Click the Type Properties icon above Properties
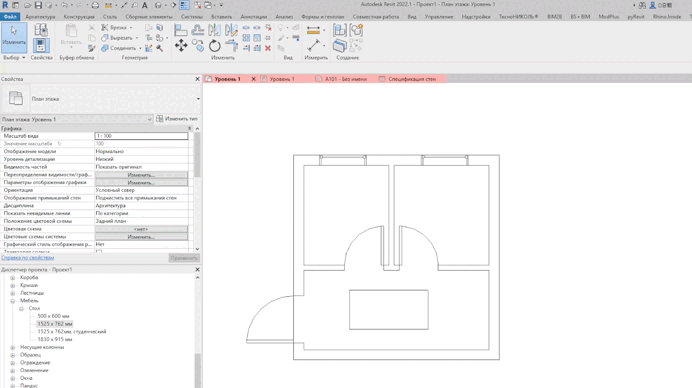 pos(41,30)
